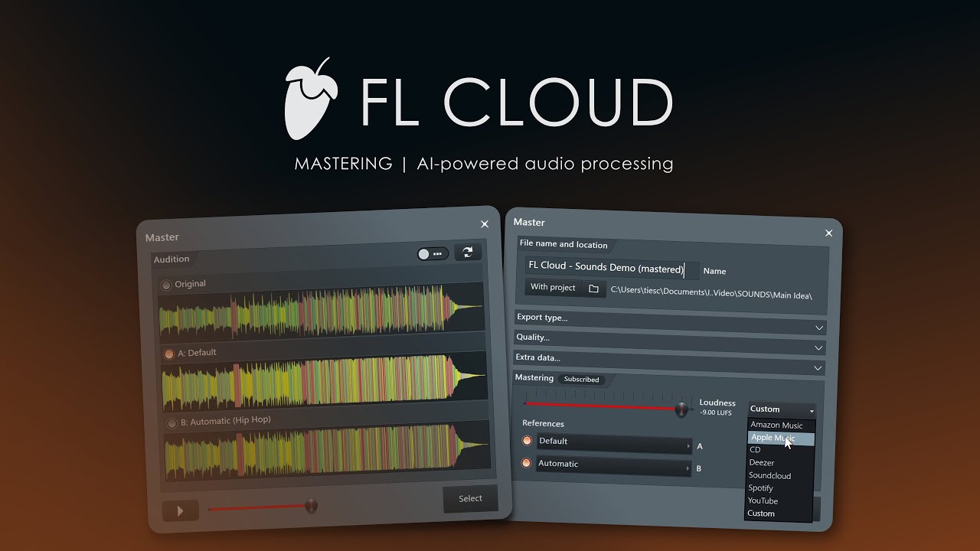This screenshot has height=551, width=980.
Task: Toggle the Audition switch with dots
Action: pos(433,253)
